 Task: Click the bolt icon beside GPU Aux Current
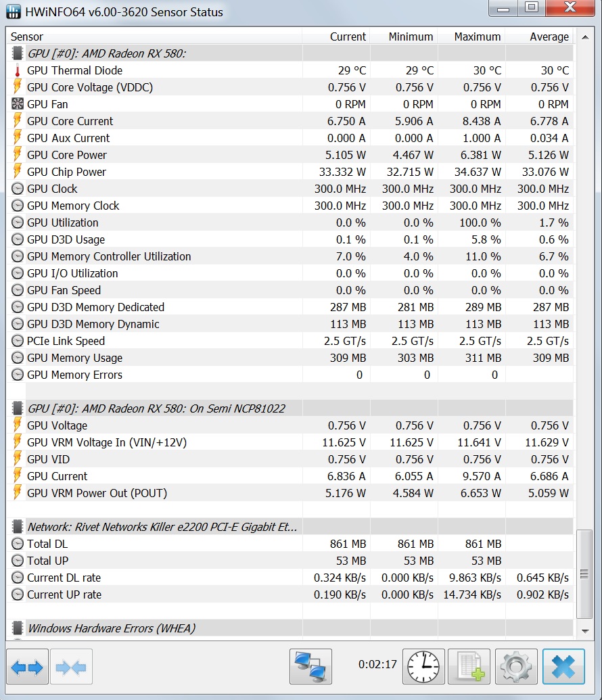(x=17, y=138)
